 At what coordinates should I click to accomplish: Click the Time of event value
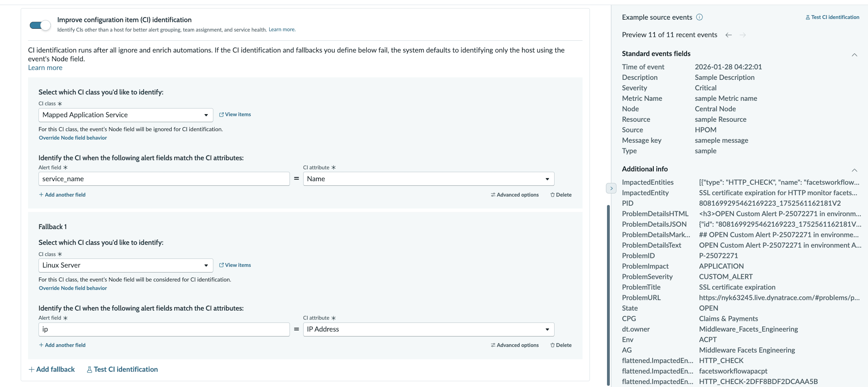[x=728, y=67]
